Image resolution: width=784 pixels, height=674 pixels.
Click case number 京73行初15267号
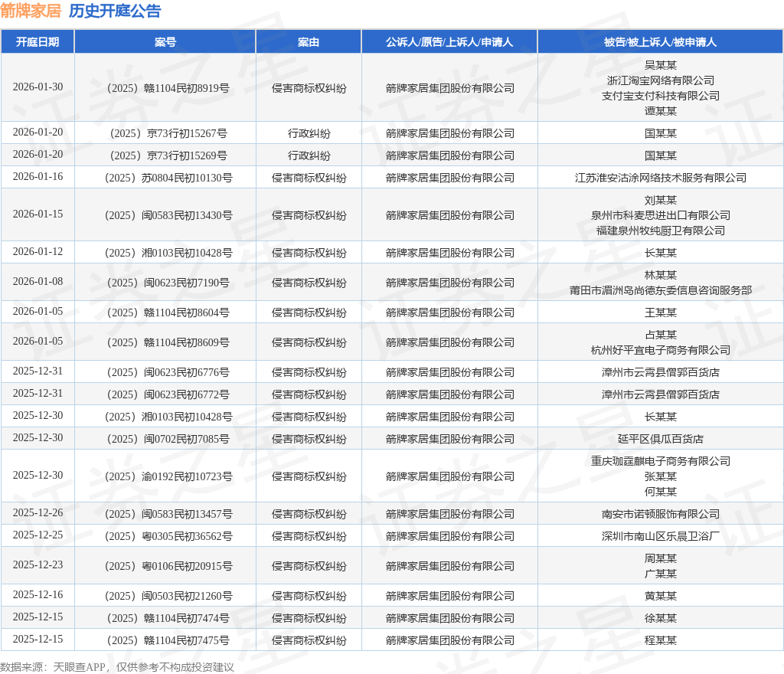(x=168, y=133)
